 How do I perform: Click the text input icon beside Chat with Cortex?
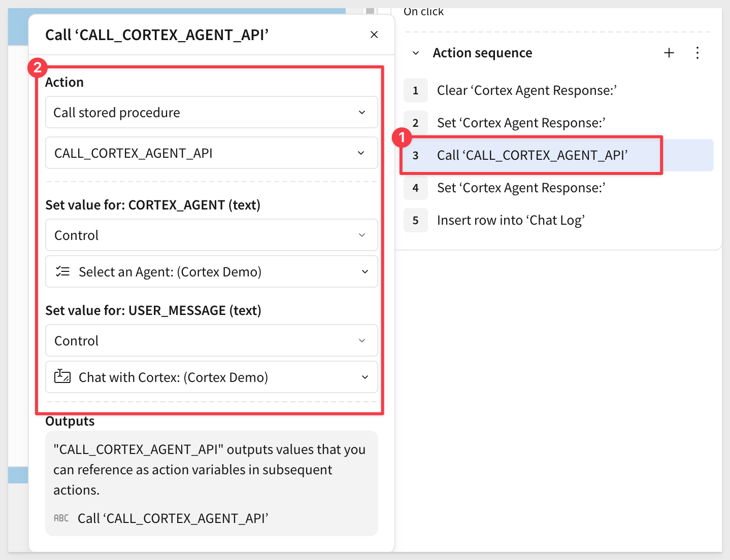(62, 377)
